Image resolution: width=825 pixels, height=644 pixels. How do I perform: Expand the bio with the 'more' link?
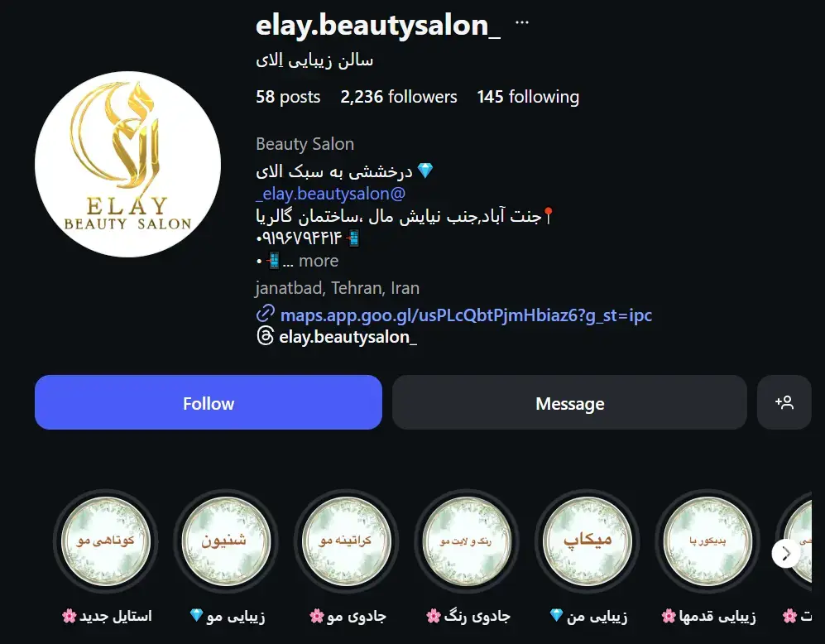[319, 261]
